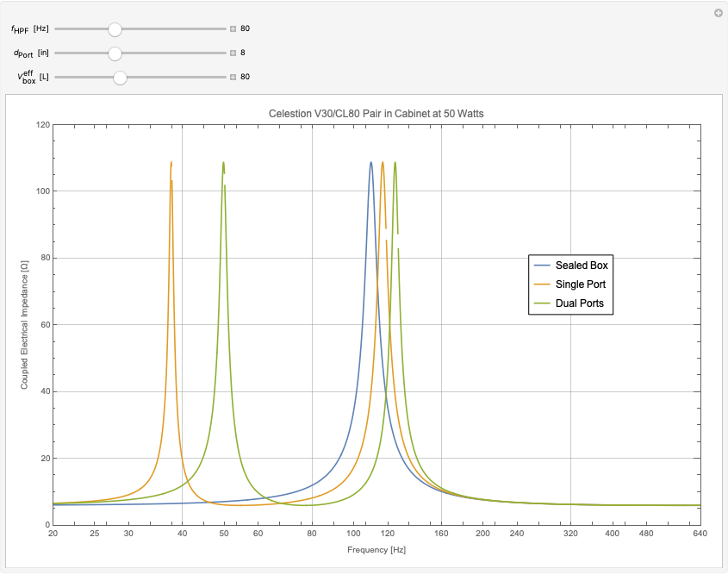Screen dimensions: 728x575
Task: Click the blue Sealed Box legend line swatch
Action: [542, 266]
